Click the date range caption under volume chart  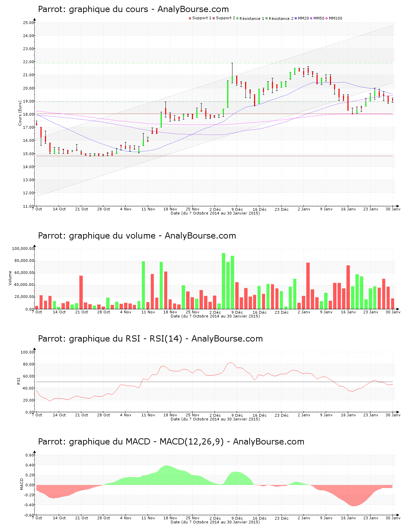[x=215, y=316]
